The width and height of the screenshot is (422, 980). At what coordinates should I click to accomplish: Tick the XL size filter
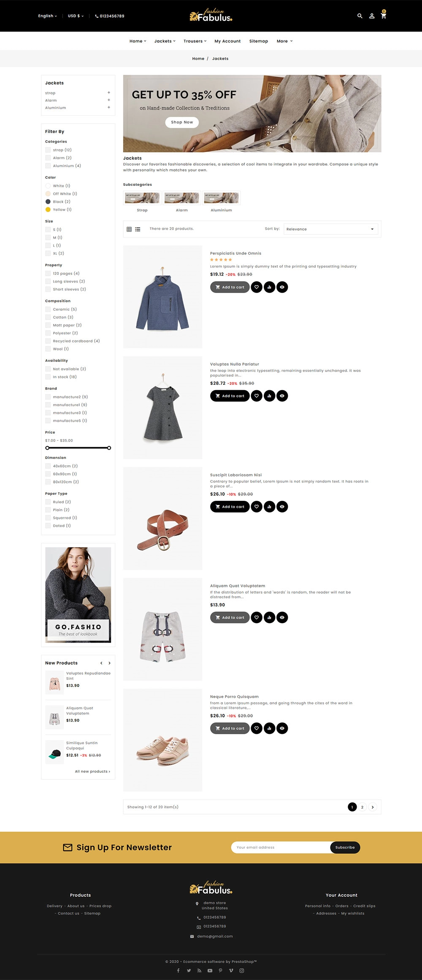click(x=48, y=253)
